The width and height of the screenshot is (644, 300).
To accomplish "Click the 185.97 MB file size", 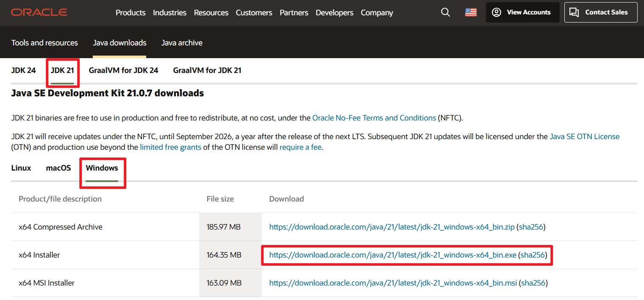I will coord(224,227).
